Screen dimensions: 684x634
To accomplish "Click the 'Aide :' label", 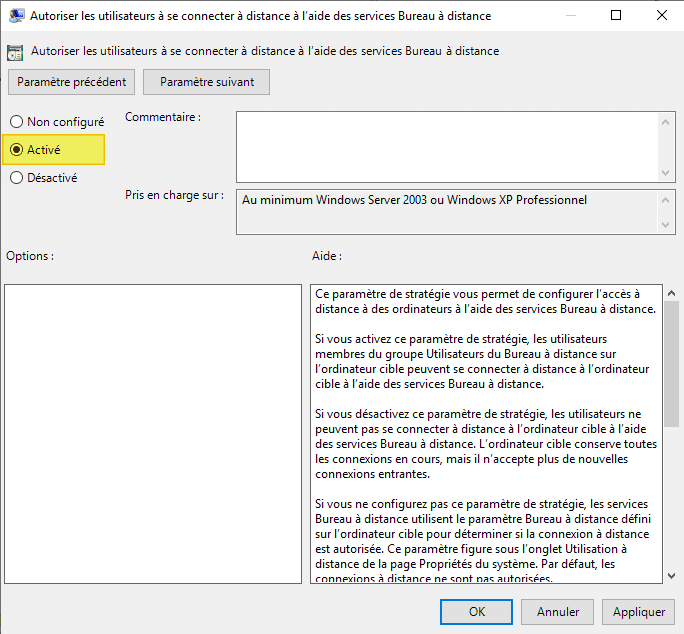I will click(327, 256).
